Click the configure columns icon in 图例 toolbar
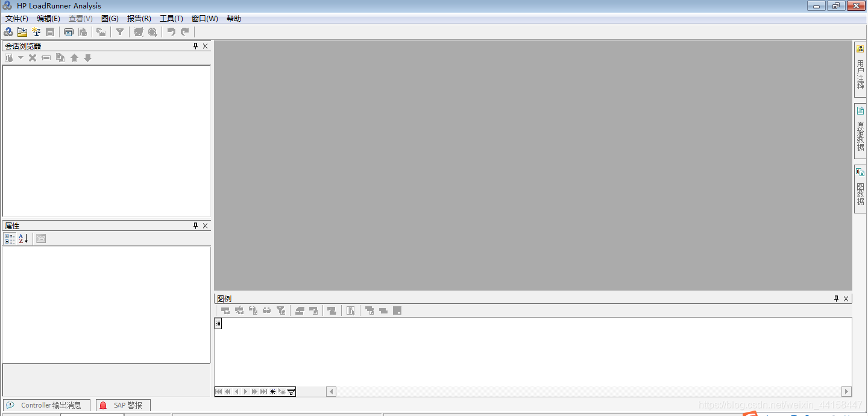This screenshot has height=416, width=868. 351,310
